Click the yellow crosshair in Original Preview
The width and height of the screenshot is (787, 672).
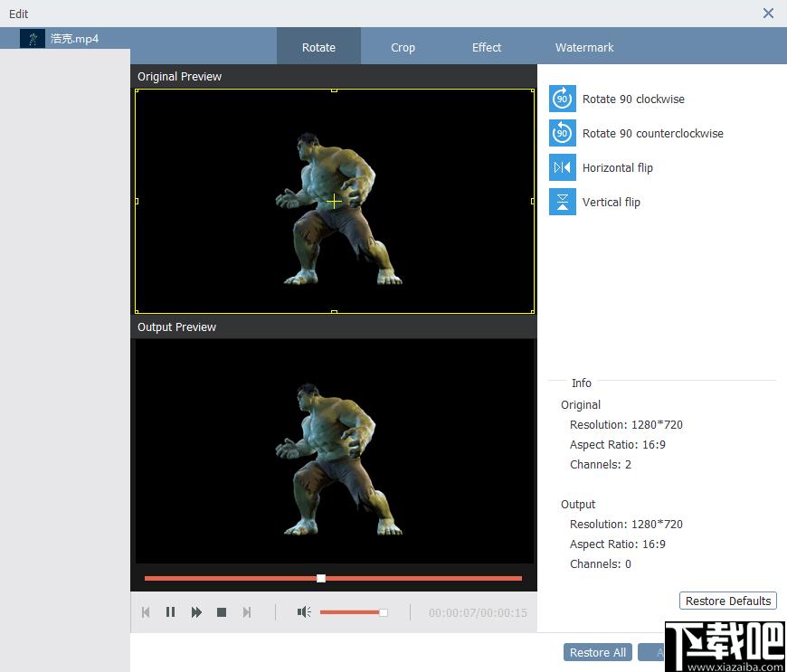[334, 202]
